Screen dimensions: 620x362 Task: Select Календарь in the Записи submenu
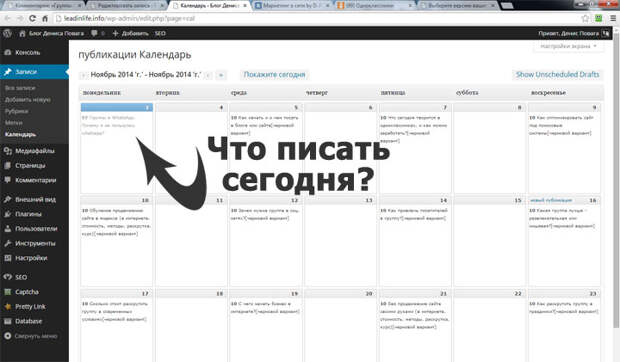21,134
